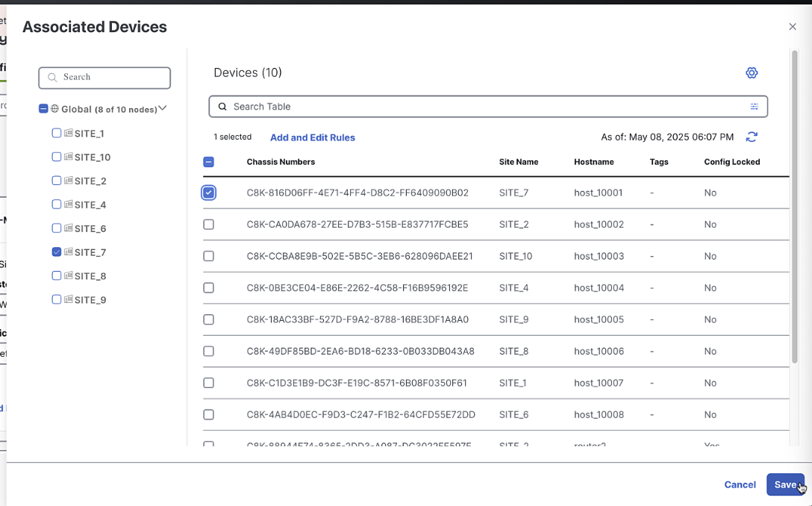Click the As of timestamp text
The width and height of the screenshot is (812, 506).
coord(667,137)
